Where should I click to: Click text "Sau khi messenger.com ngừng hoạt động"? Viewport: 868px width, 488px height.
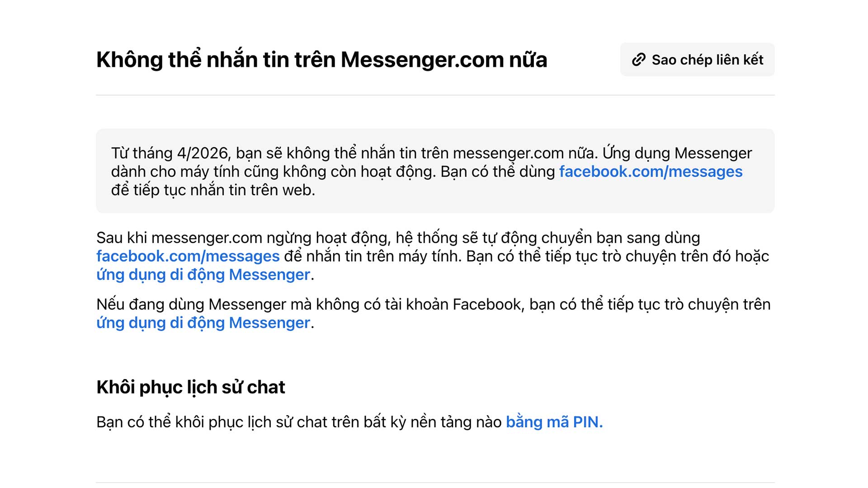pyautogui.click(x=243, y=238)
